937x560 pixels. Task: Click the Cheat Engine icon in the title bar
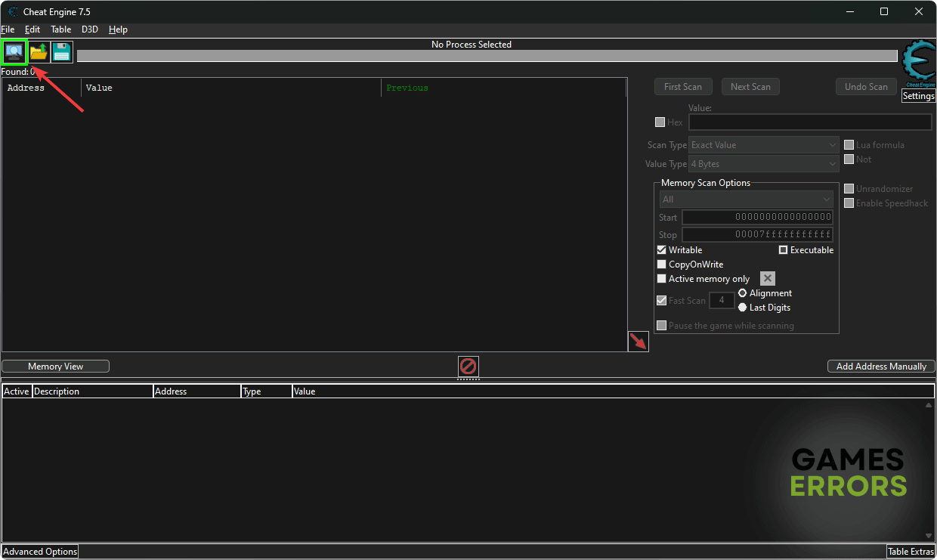(11, 11)
